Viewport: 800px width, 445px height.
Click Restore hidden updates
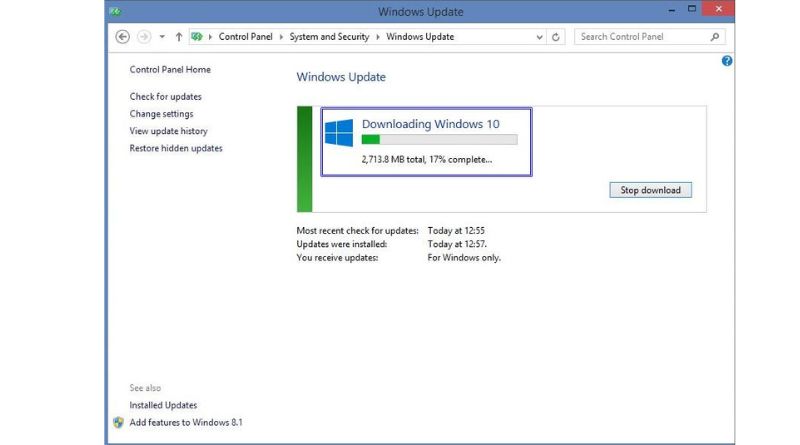[176, 149]
